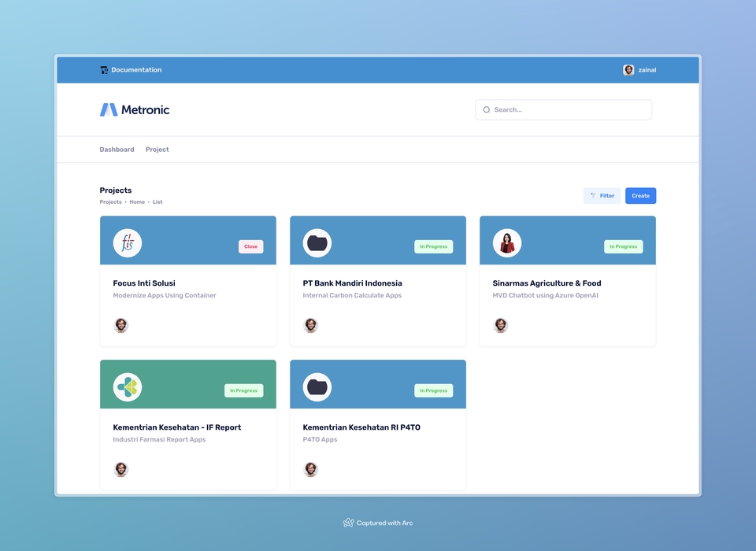Open Sinarmas Agriculture & Food project

click(x=547, y=283)
